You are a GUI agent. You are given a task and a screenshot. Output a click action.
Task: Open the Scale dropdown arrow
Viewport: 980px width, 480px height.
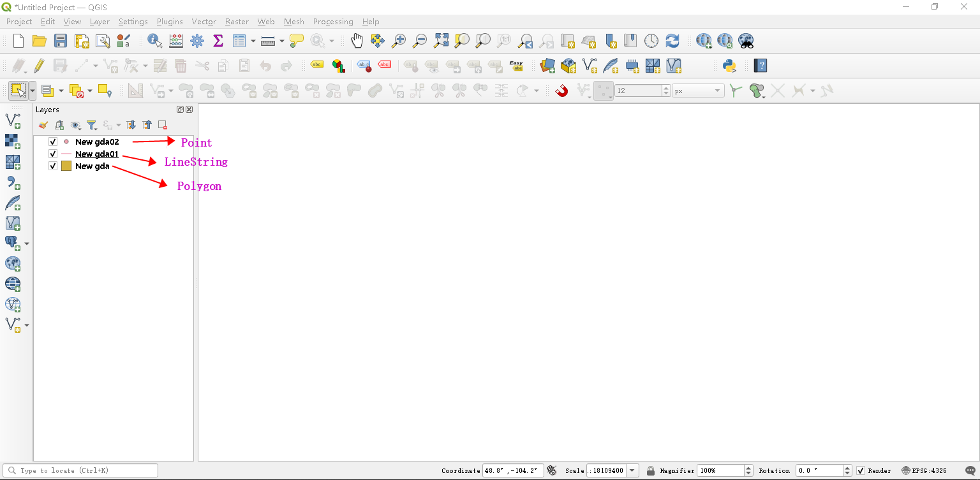click(632, 470)
